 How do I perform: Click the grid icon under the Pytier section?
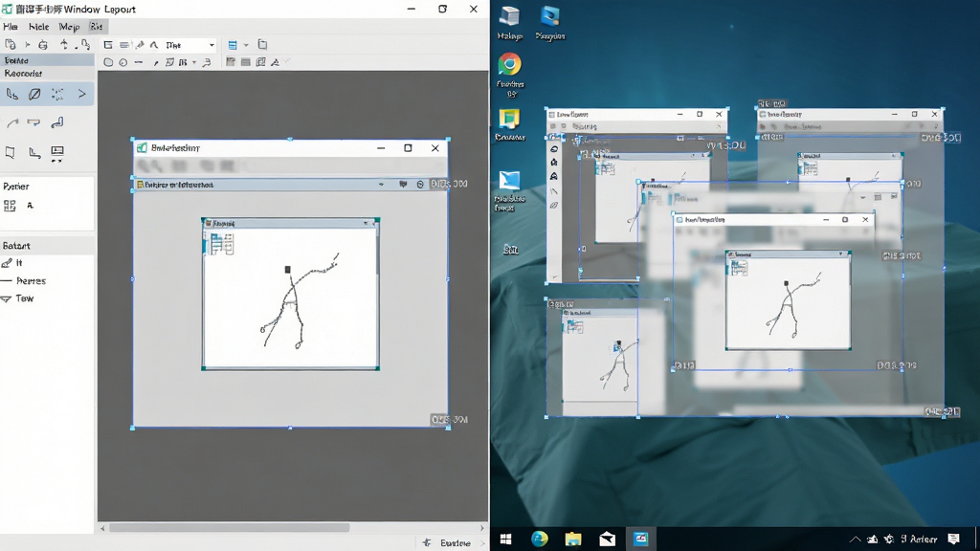10,206
